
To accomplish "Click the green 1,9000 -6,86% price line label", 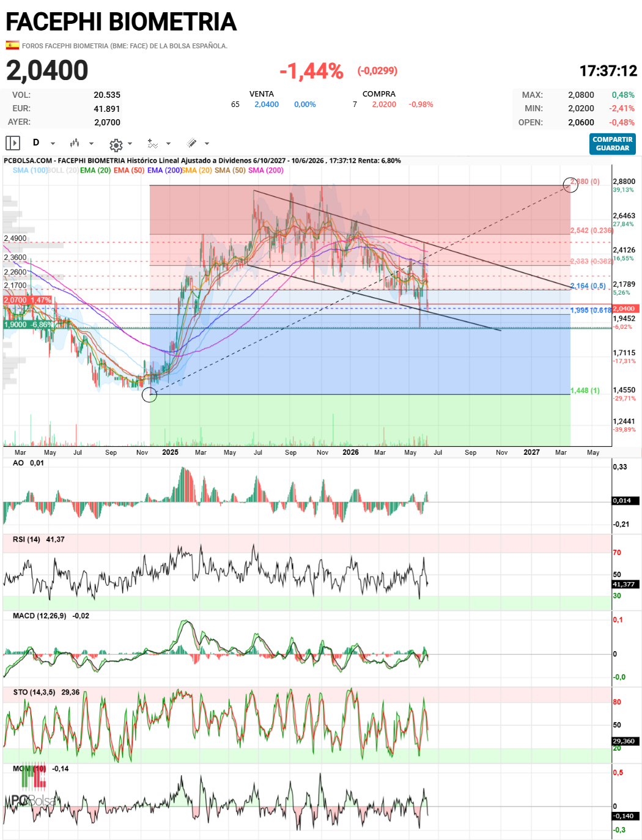I will point(28,325).
